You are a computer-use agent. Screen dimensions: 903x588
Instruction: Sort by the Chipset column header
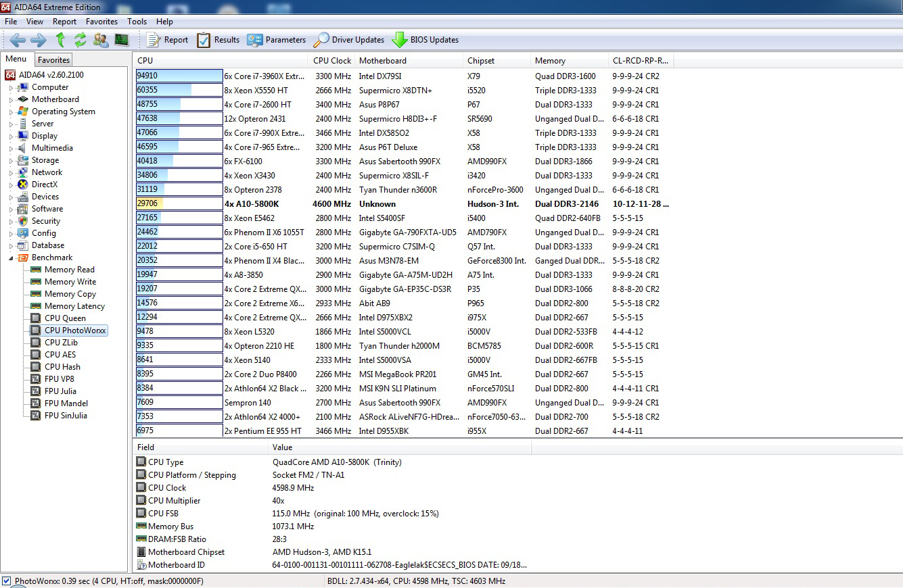[497, 61]
